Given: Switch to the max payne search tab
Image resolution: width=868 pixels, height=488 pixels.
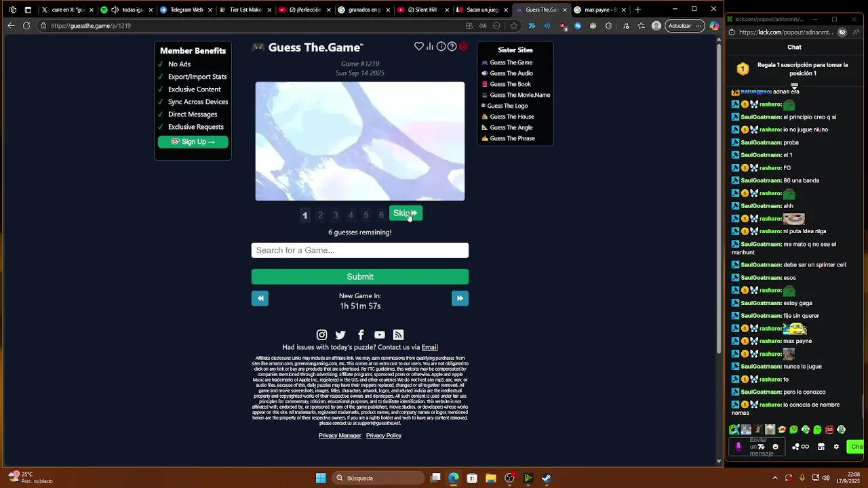Looking at the screenshot, I should pos(600,10).
